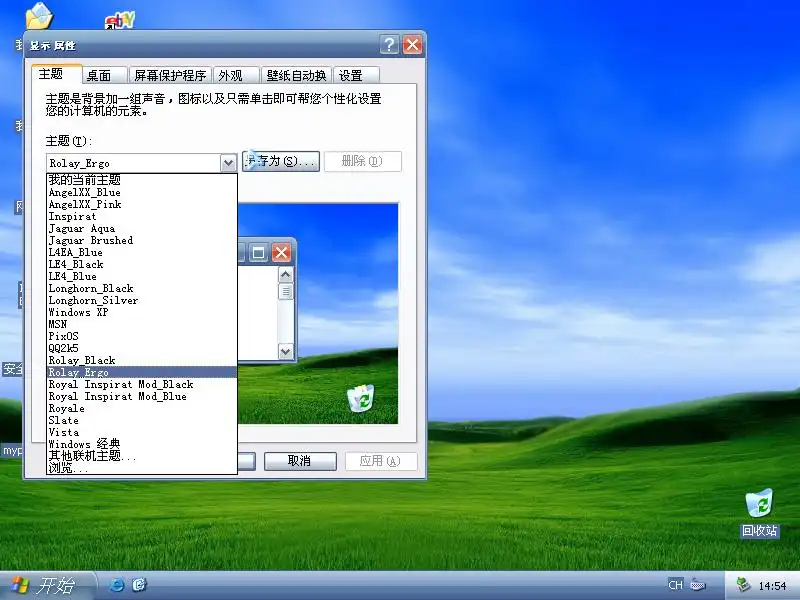The height and width of the screenshot is (600, 800).
Task: Select the Windows XP theme
Action: pyautogui.click(x=142, y=312)
